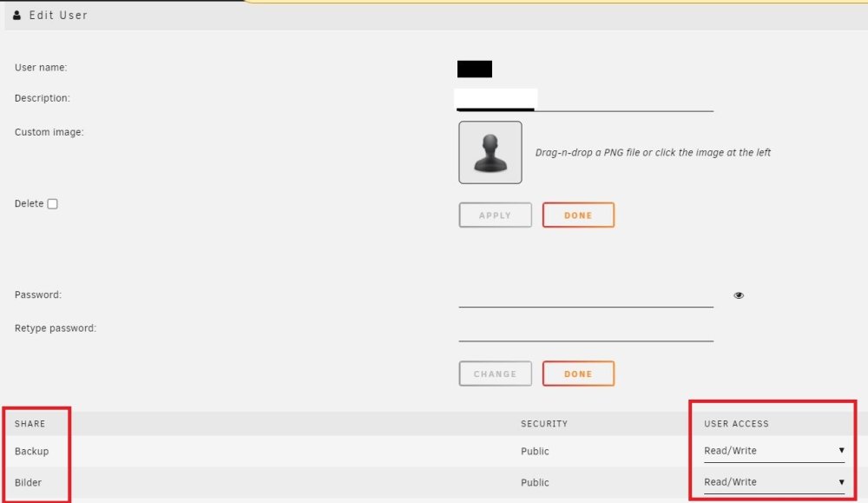Click the Drag-n-drop PNG hint text
The image size is (868, 503).
point(653,152)
